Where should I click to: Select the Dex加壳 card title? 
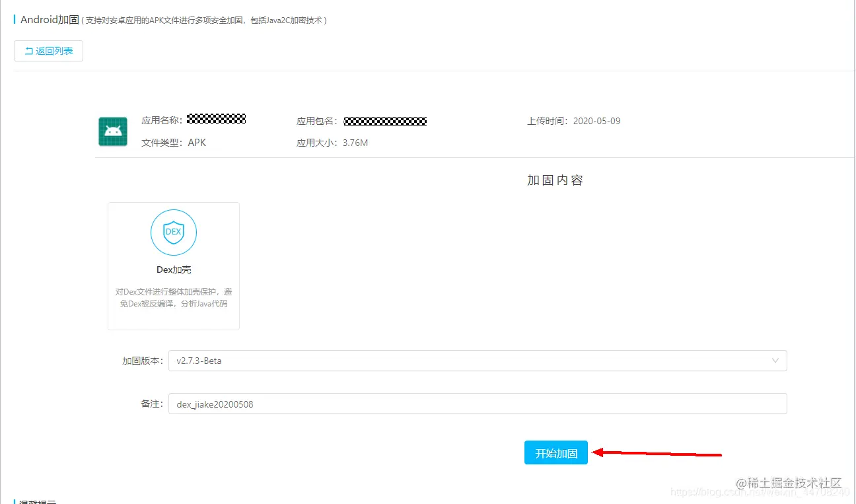tap(174, 270)
